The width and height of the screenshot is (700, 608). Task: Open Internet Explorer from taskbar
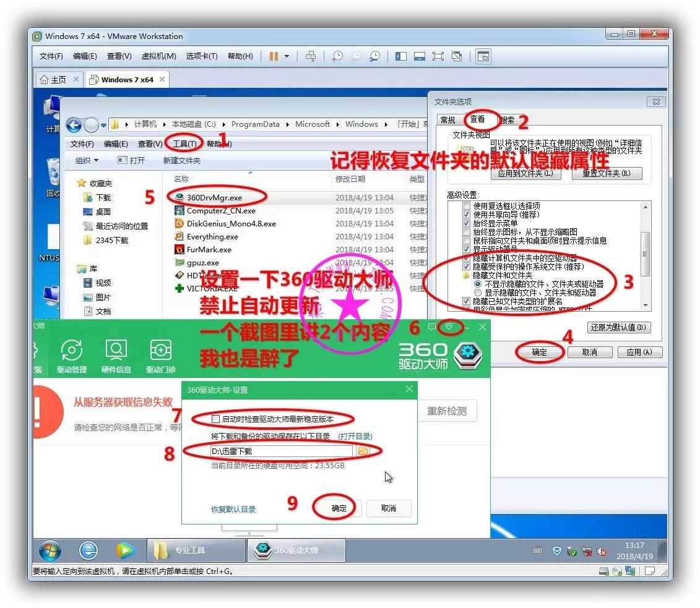point(89,550)
